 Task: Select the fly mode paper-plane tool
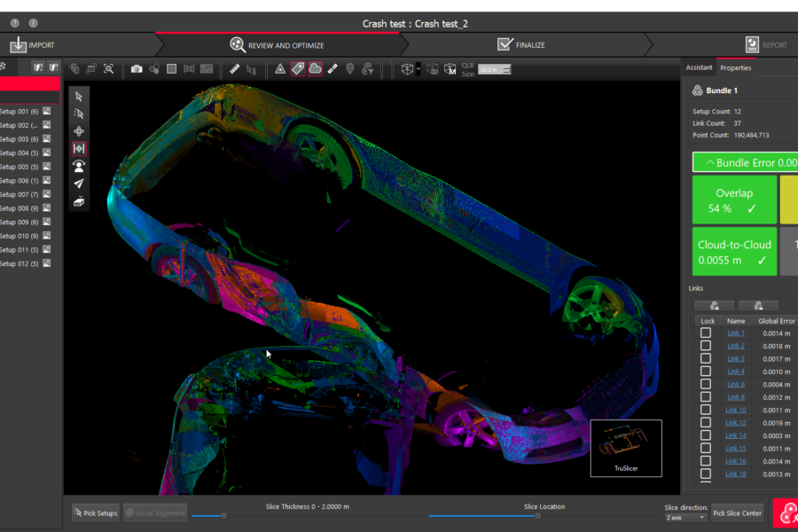pyautogui.click(x=79, y=184)
